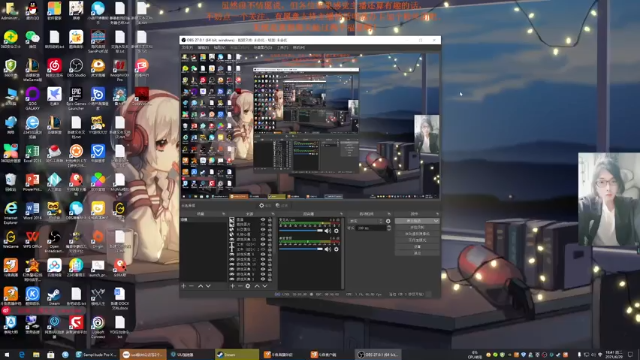Viewport: 640px width, 360px height.
Task: Toggle visibility eye of bottom source row
Action: tap(263, 279)
